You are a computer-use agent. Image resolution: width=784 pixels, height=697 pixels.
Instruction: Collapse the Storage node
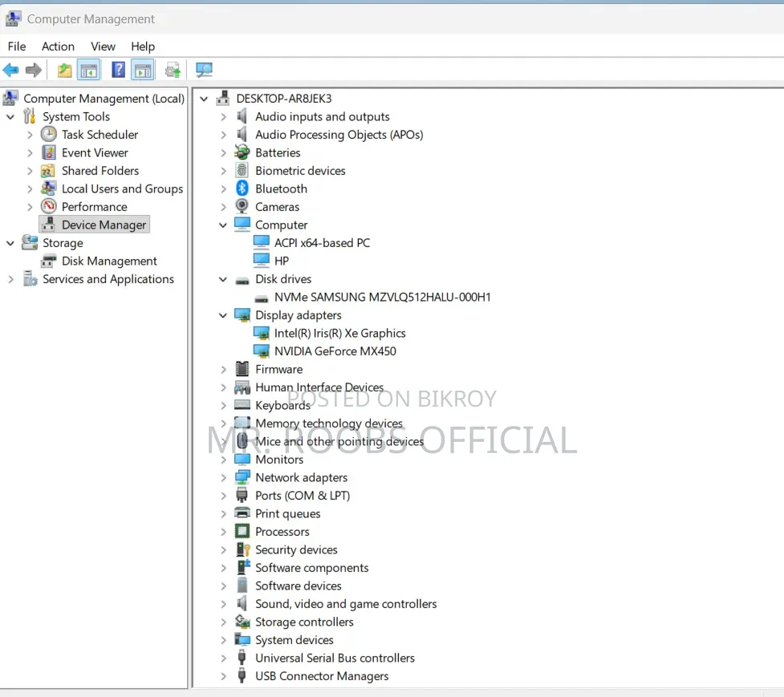(x=10, y=243)
